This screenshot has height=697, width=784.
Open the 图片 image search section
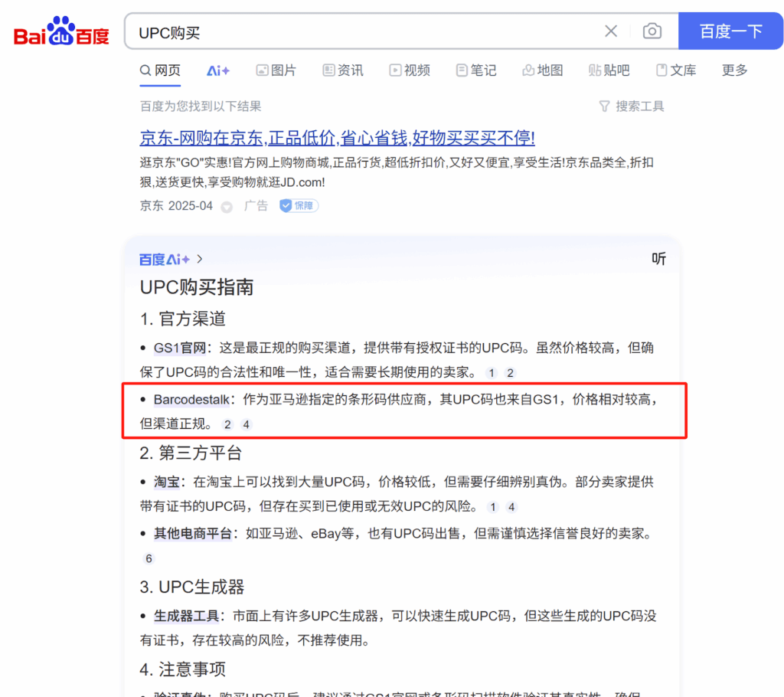coord(276,70)
